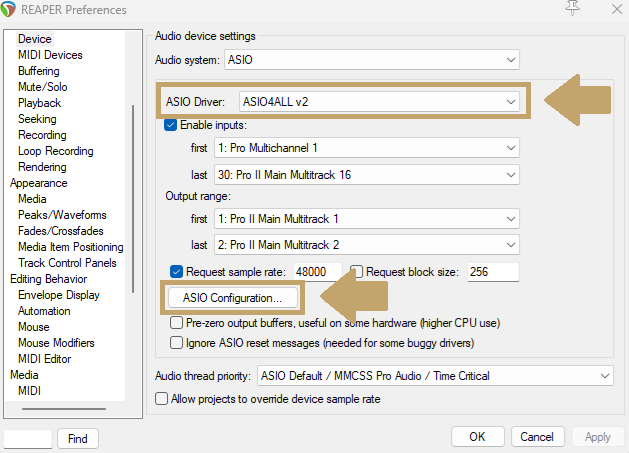Select Device in preferences tree
The height and width of the screenshot is (453, 629).
coord(35,39)
